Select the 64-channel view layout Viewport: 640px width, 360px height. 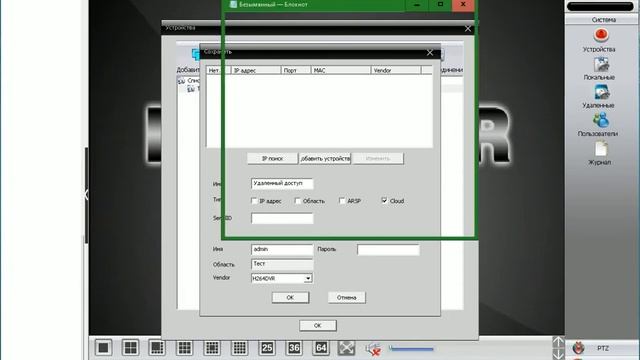[321, 348]
